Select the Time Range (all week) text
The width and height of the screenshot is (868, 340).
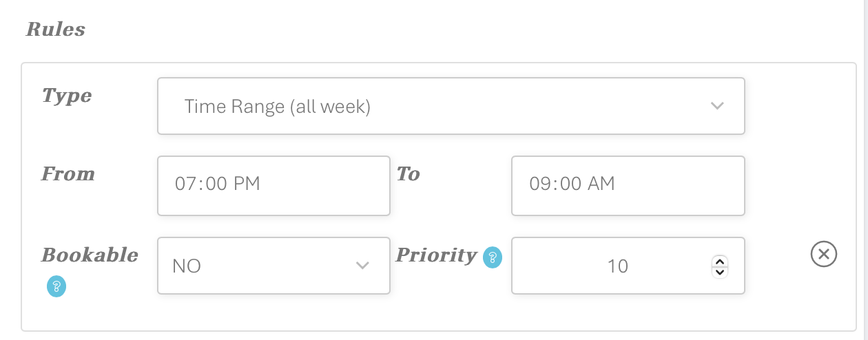tap(278, 107)
